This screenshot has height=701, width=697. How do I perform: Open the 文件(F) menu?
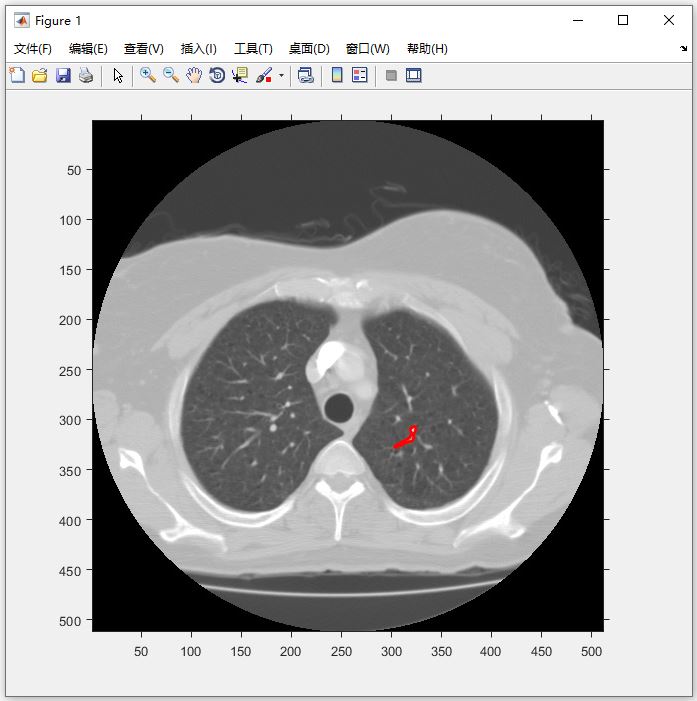(33, 48)
